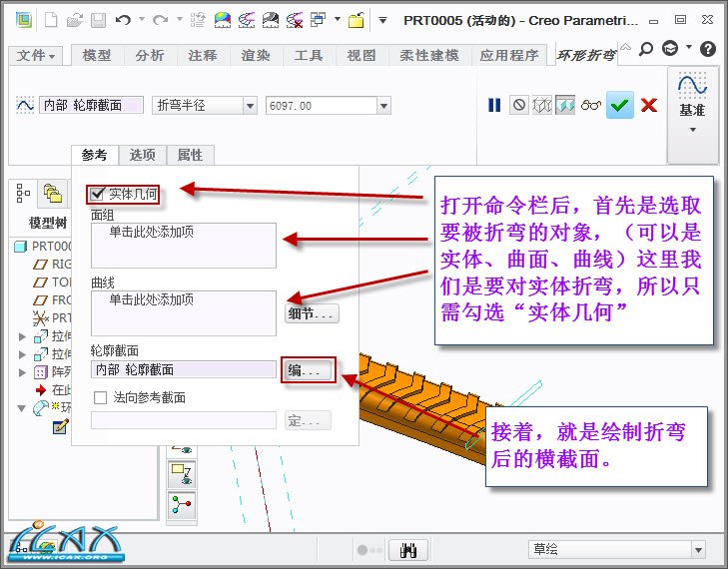
Task: Click the 细节... button
Action: 312,313
